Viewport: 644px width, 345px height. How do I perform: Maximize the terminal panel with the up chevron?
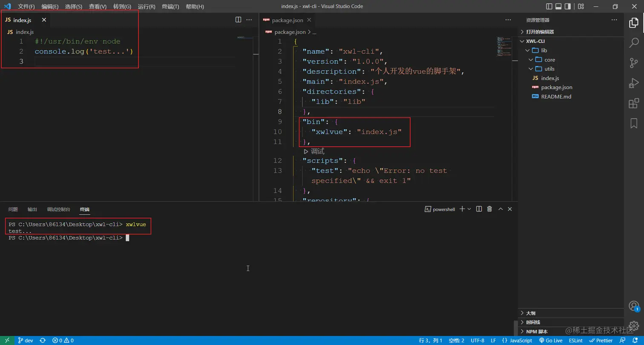point(500,209)
